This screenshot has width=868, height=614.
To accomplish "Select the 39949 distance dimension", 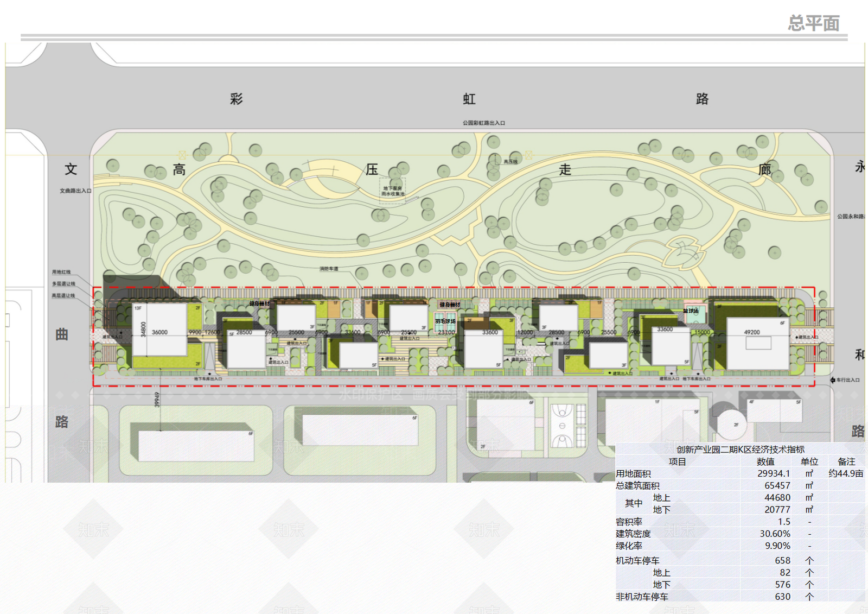I will click(157, 400).
